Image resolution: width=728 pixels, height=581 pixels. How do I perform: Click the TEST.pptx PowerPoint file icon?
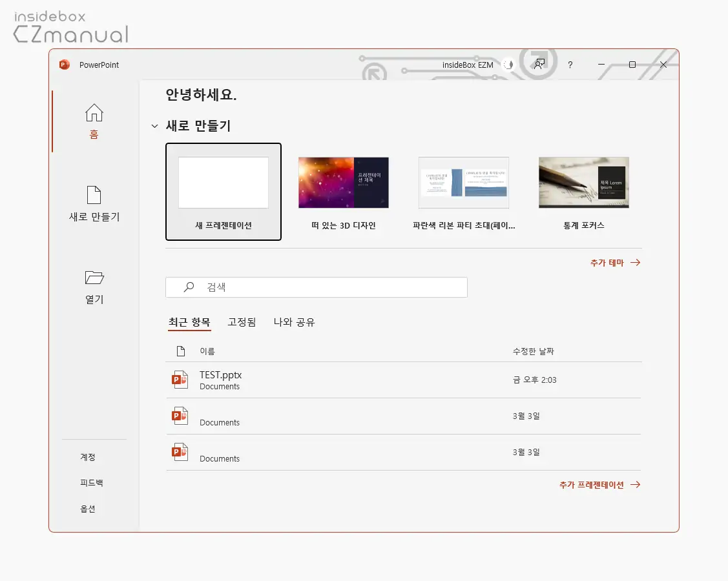(x=180, y=379)
